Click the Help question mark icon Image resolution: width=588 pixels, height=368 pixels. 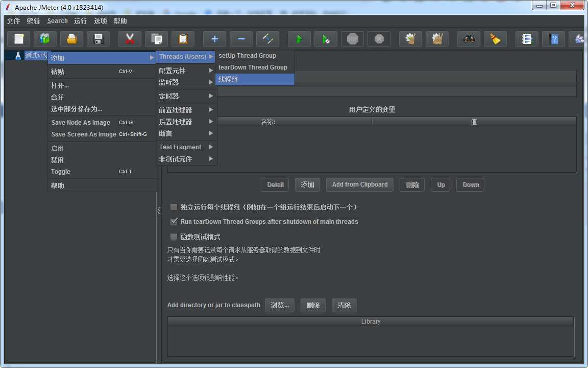coord(553,39)
